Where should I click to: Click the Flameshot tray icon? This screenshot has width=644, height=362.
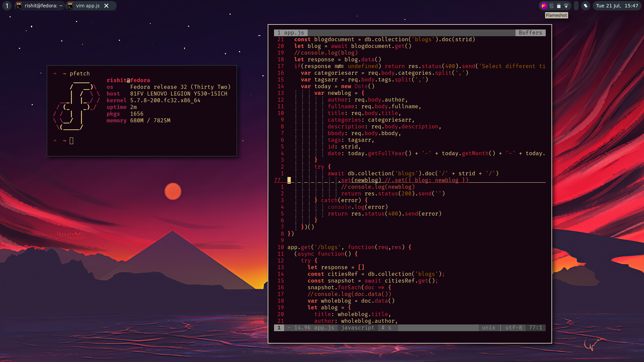(x=544, y=5)
